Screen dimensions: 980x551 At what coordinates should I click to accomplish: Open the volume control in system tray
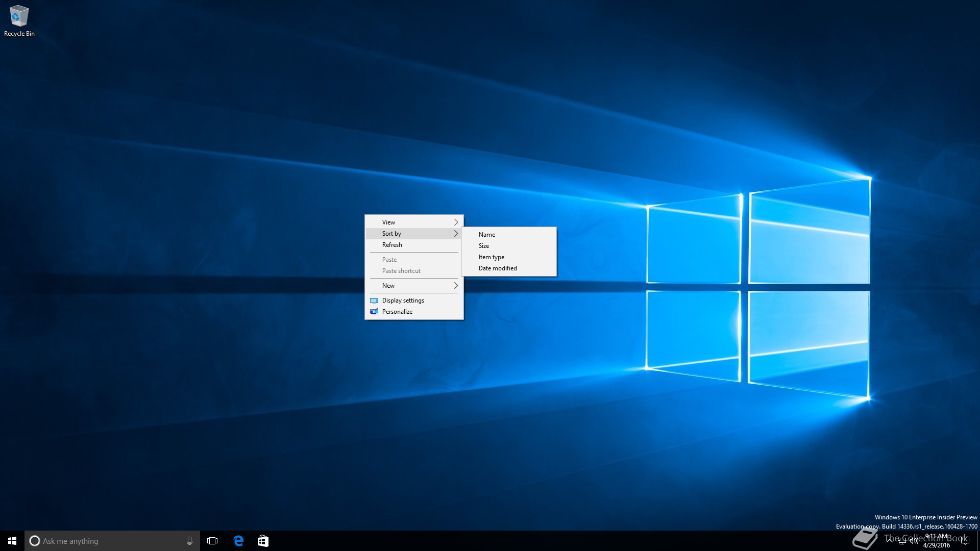point(914,541)
